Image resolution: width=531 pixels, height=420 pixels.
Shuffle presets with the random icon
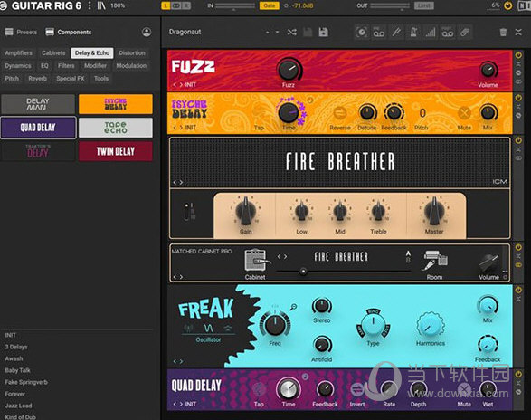point(291,33)
